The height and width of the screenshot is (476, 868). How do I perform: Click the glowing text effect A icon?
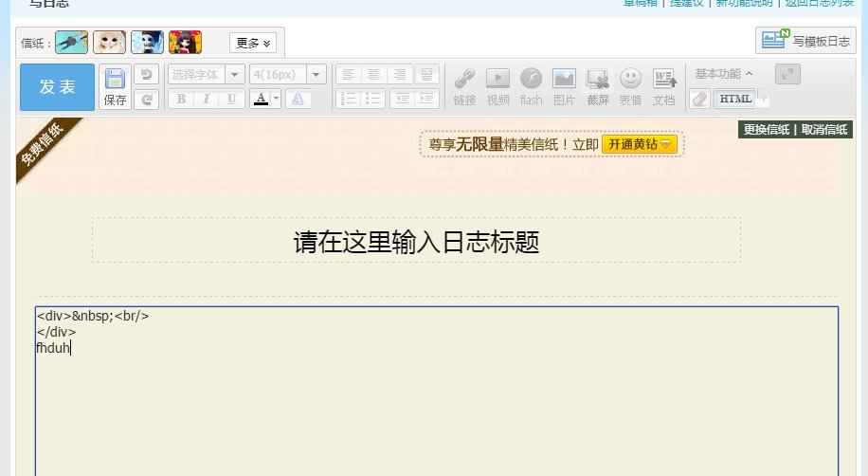(x=298, y=100)
